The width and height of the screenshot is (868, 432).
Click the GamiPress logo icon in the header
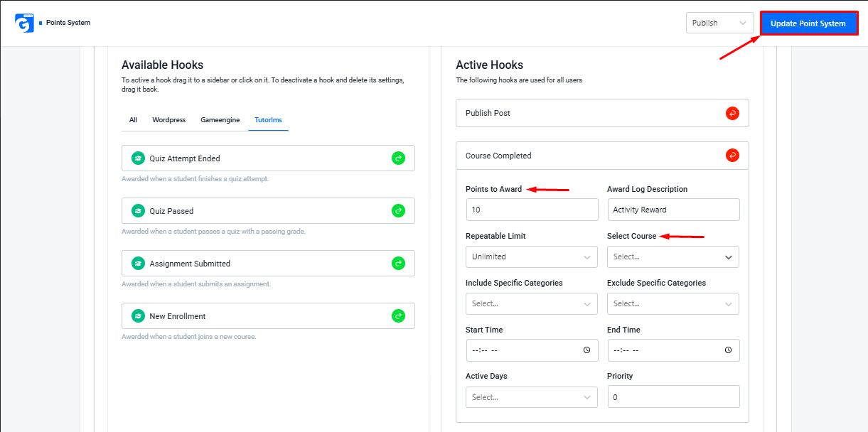click(x=24, y=23)
